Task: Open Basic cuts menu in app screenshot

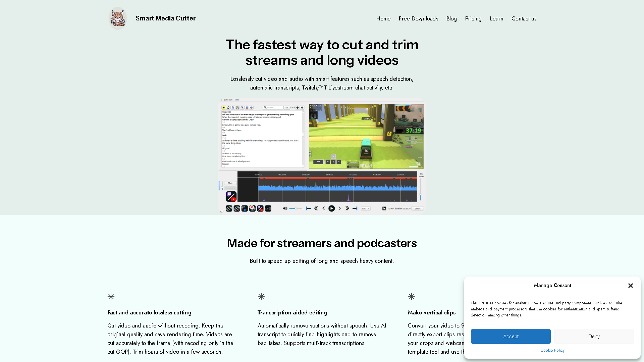Action: pos(228,100)
